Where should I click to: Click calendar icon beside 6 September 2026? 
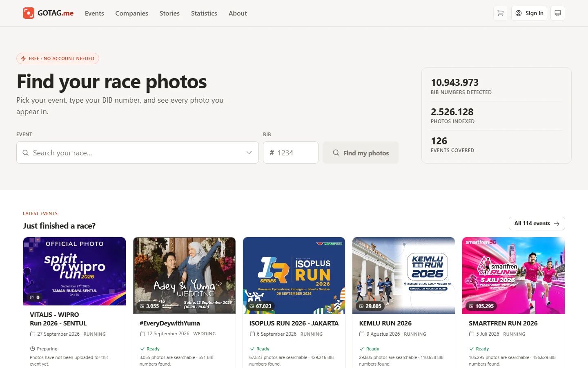[x=252, y=334]
